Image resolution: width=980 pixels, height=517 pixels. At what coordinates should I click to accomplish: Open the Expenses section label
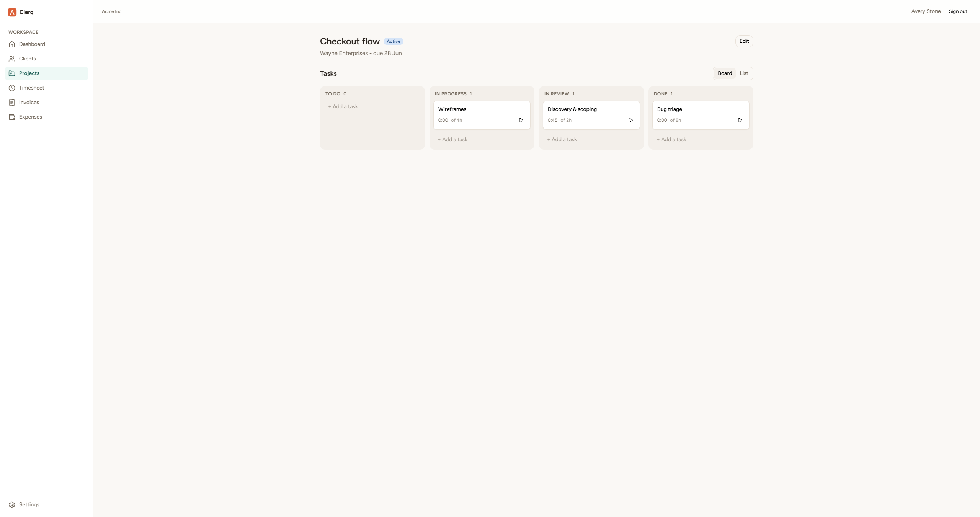tap(31, 117)
